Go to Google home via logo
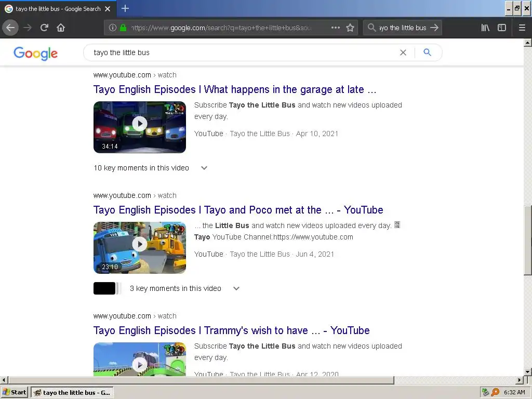Screen dimensions: 532x399 tap(36, 54)
